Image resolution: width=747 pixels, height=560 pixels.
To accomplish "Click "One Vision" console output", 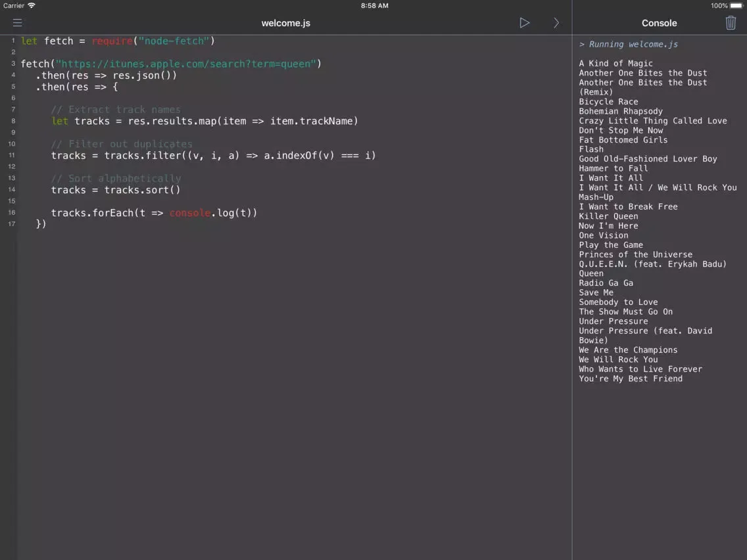I will pos(604,235).
